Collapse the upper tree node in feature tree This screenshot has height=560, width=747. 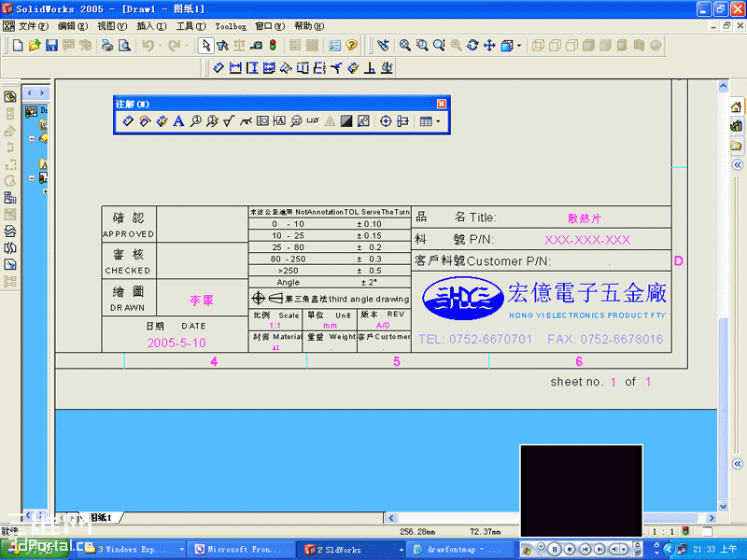click(x=32, y=139)
